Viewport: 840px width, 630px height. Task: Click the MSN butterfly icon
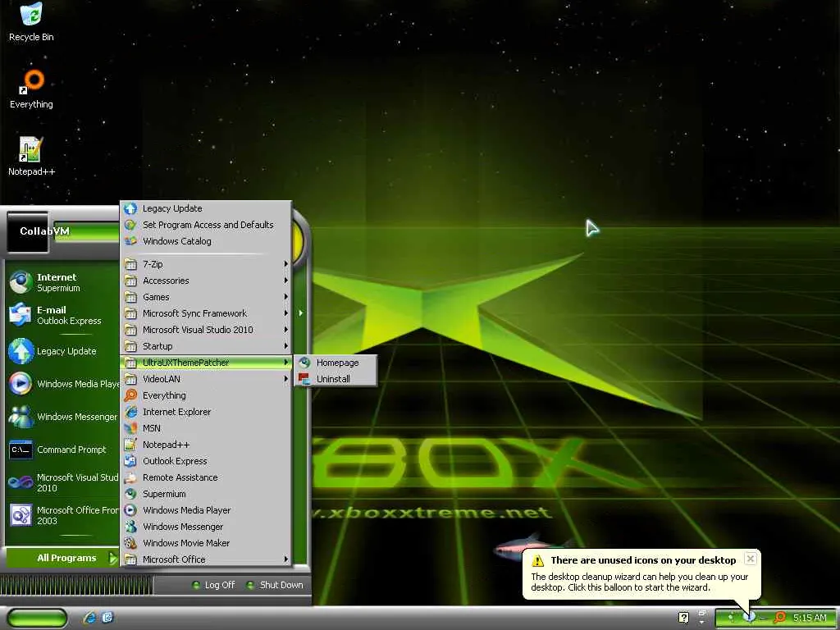[x=130, y=428]
